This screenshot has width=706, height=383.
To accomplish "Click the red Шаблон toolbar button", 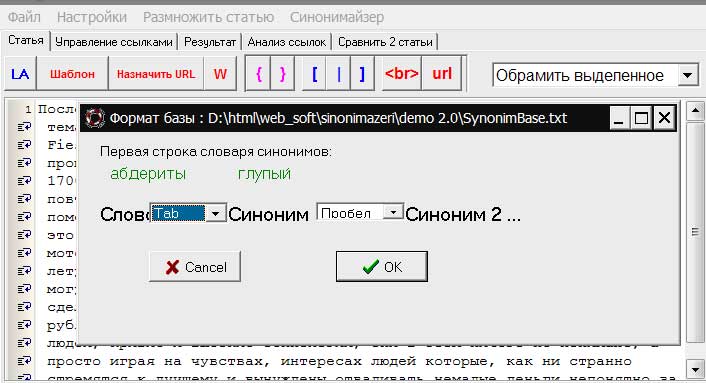I will click(x=72, y=74).
